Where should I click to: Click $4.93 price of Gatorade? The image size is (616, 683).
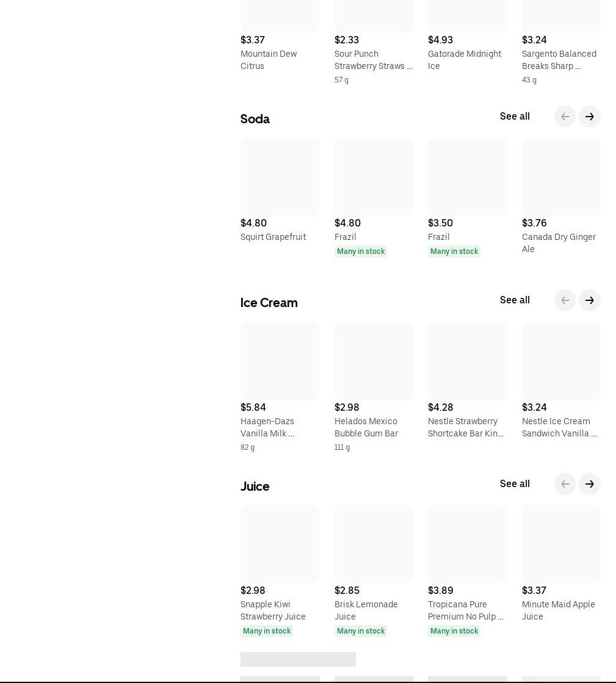coord(440,40)
